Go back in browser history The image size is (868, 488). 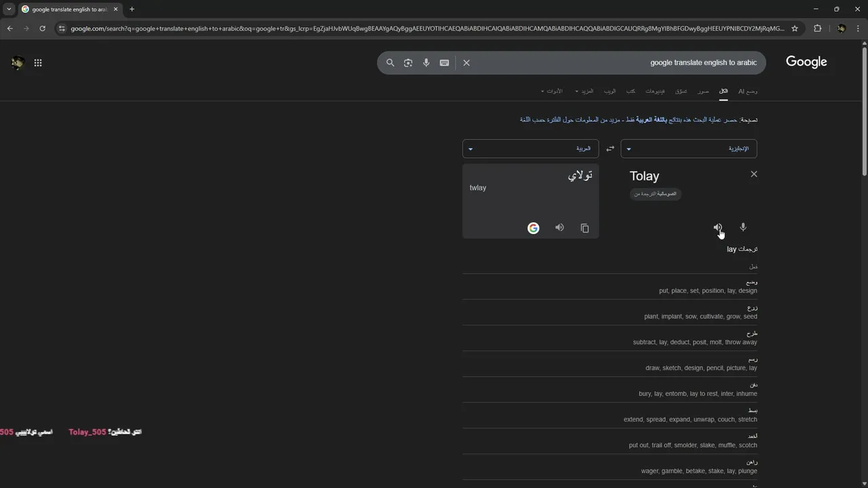click(x=9, y=28)
